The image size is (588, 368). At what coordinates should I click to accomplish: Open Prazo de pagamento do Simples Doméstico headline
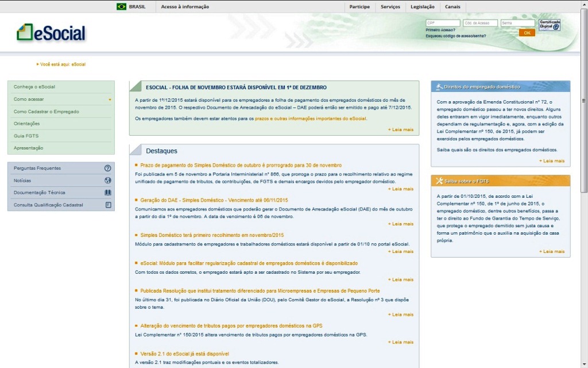241,165
